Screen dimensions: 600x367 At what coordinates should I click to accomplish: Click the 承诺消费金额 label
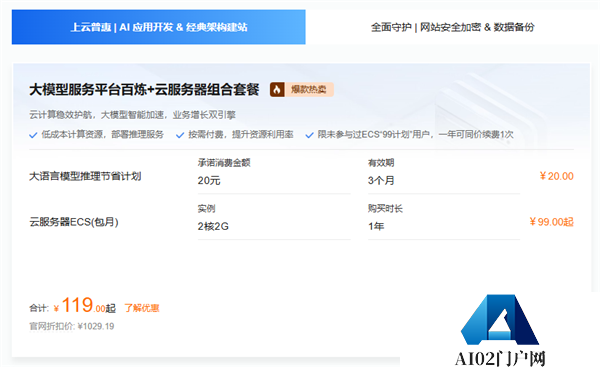tap(224, 163)
